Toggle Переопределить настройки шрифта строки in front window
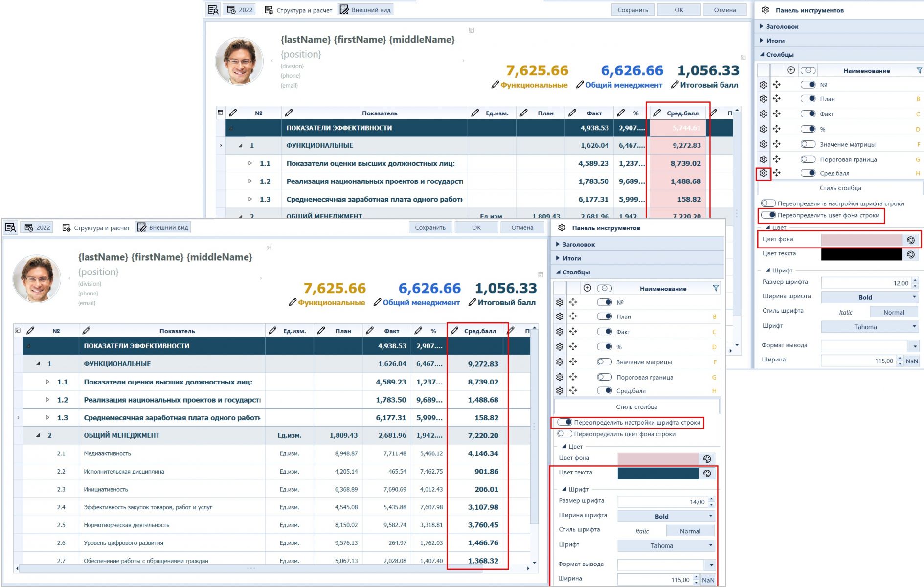Screen dimensions: 924x587 click(565, 422)
